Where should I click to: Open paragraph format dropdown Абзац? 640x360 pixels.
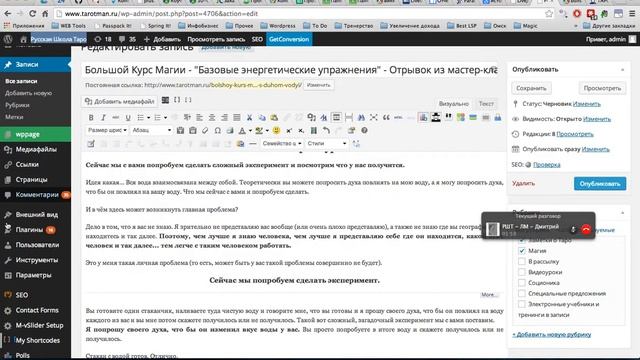pyautogui.click(x=151, y=130)
